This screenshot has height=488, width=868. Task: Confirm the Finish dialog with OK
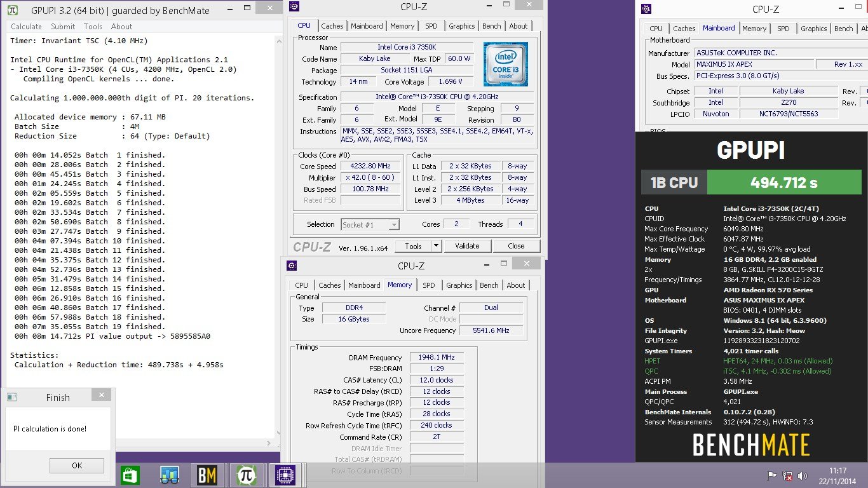(x=77, y=465)
